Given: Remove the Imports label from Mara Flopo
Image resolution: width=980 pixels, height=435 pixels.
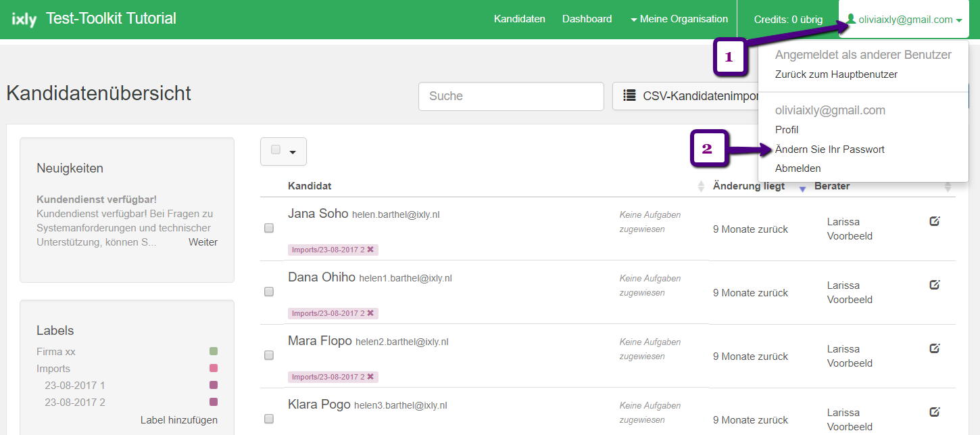Looking at the screenshot, I should [370, 377].
